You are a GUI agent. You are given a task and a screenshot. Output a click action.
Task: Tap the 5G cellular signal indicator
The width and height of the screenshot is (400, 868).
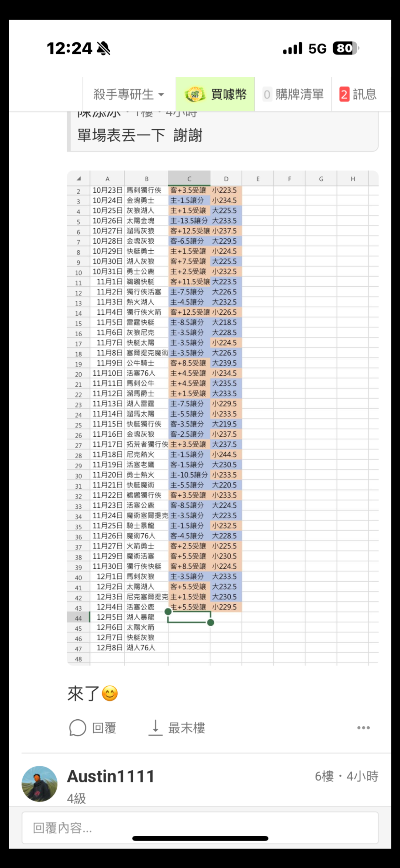(317, 49)
